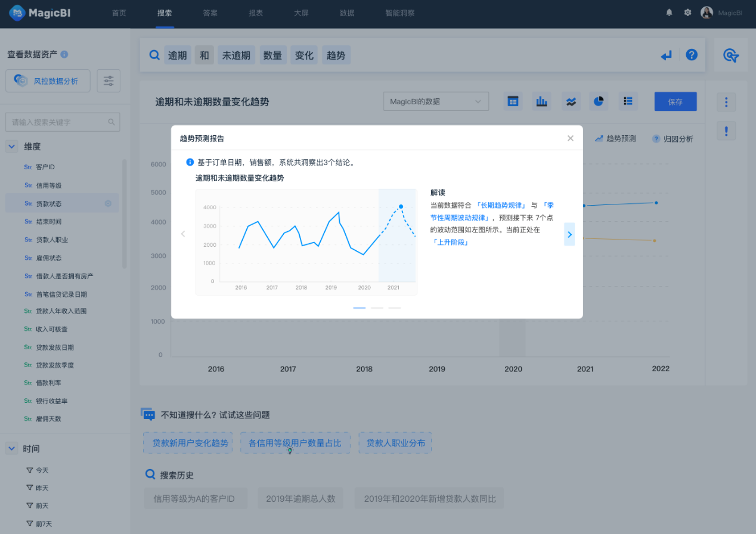Open the notifications bell icon

668,11
